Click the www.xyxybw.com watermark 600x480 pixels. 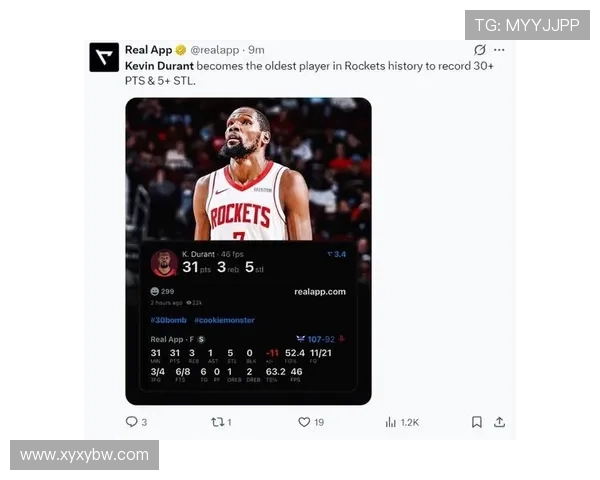[84, 455]
